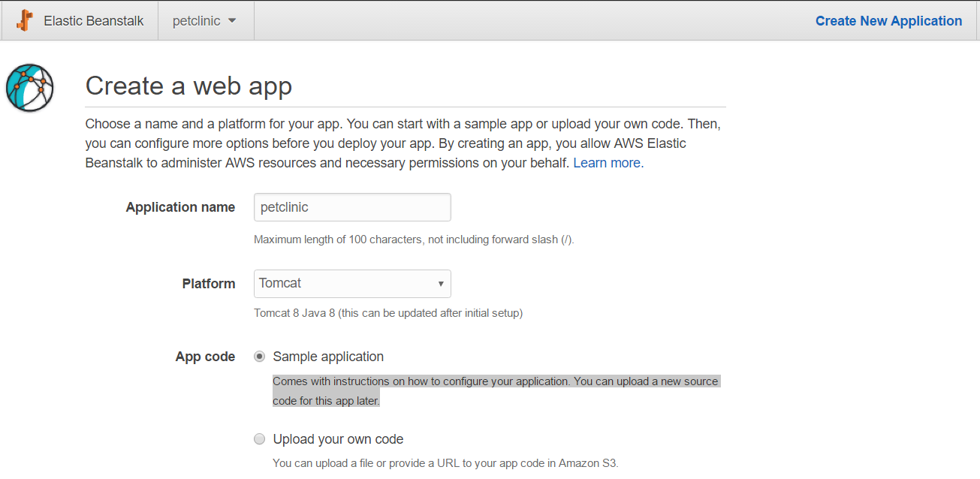Viewport: 980px width, 479px height.
Task: Click the small caret beside petclinic
Action: 232,21
